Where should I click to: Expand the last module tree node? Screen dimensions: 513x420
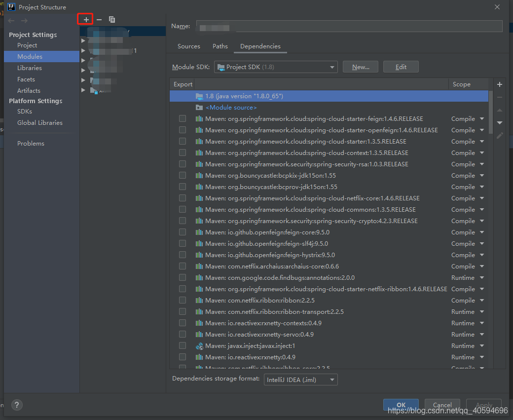[83, 90]
